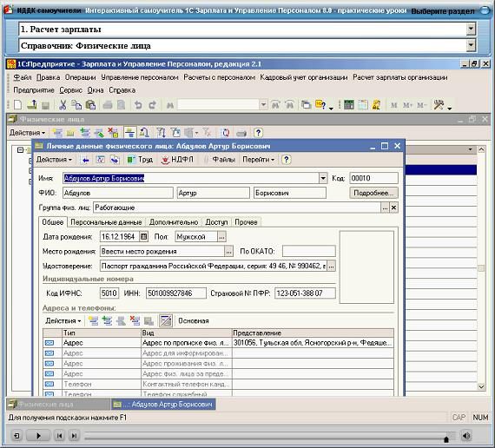Click the play button in the tutorial player
Viewport: 495px width, 448px height.
coord(38,436)
